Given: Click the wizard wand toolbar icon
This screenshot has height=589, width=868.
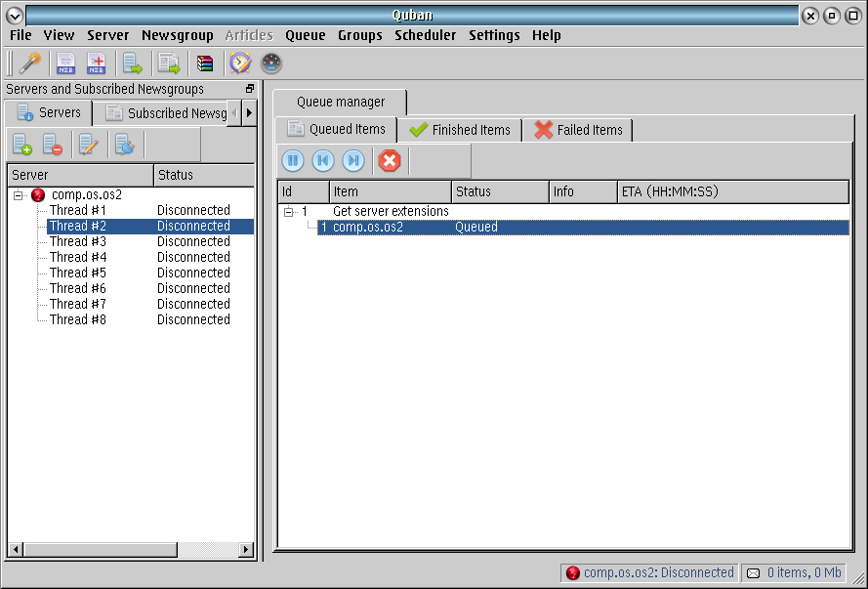Looking at the screenshot, I should [32, 63].
